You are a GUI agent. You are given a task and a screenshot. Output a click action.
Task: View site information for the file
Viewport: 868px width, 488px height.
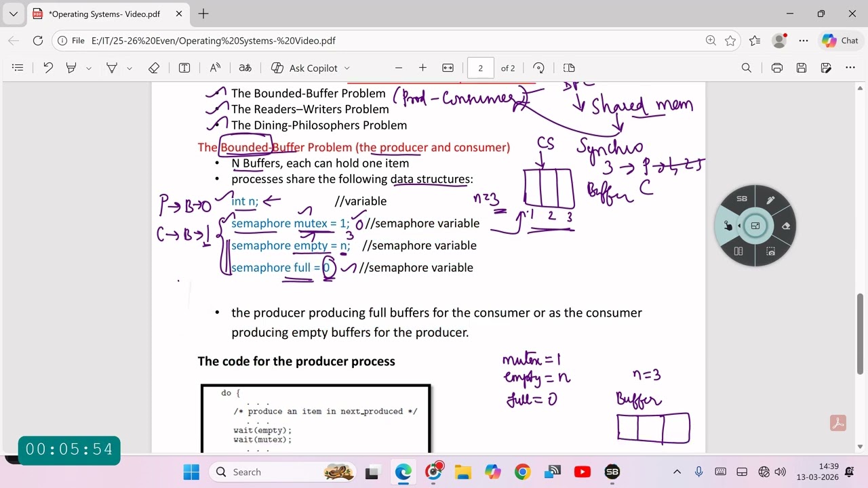pos(71,41)
